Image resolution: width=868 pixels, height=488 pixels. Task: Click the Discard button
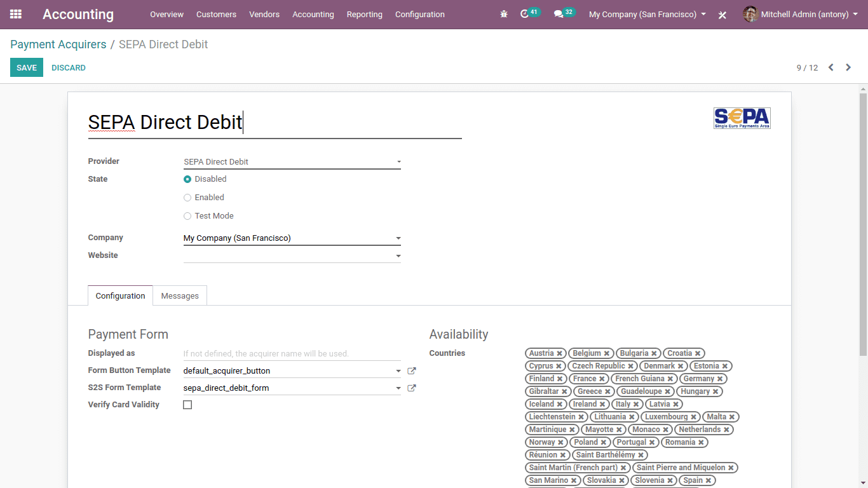tap(69, 67)
